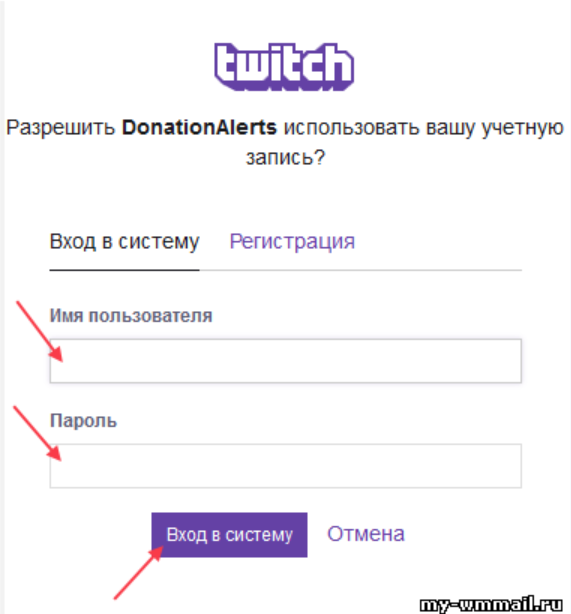Click the Имя пользователя field label
The height and width of the screenshot is (614, 571).
point(131,316)
